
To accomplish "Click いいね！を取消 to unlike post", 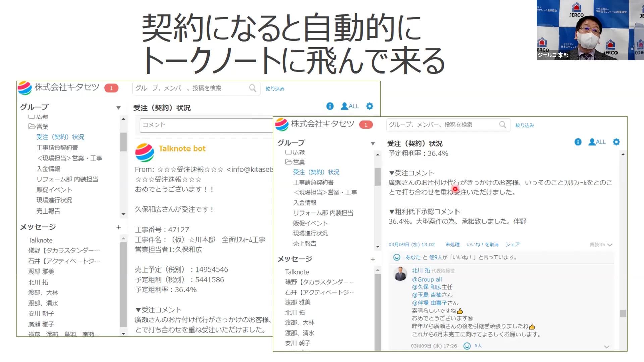I will (482, 245).
